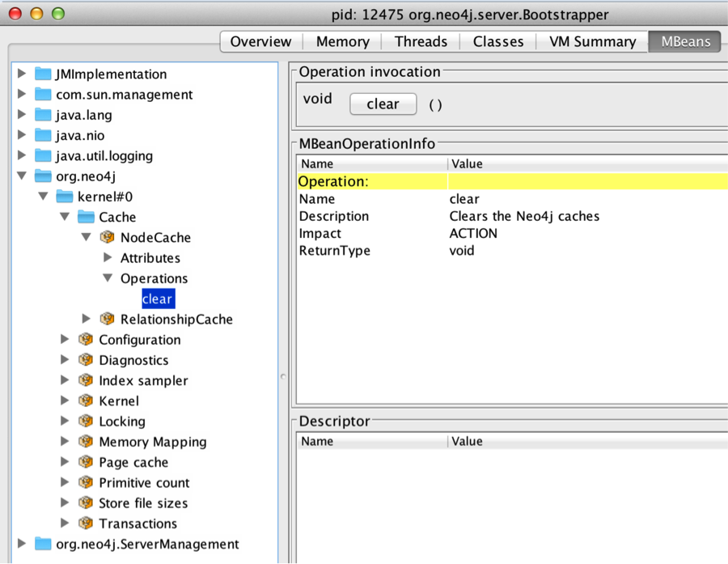Click the Primitive count MBean icon

click(86, 483)
